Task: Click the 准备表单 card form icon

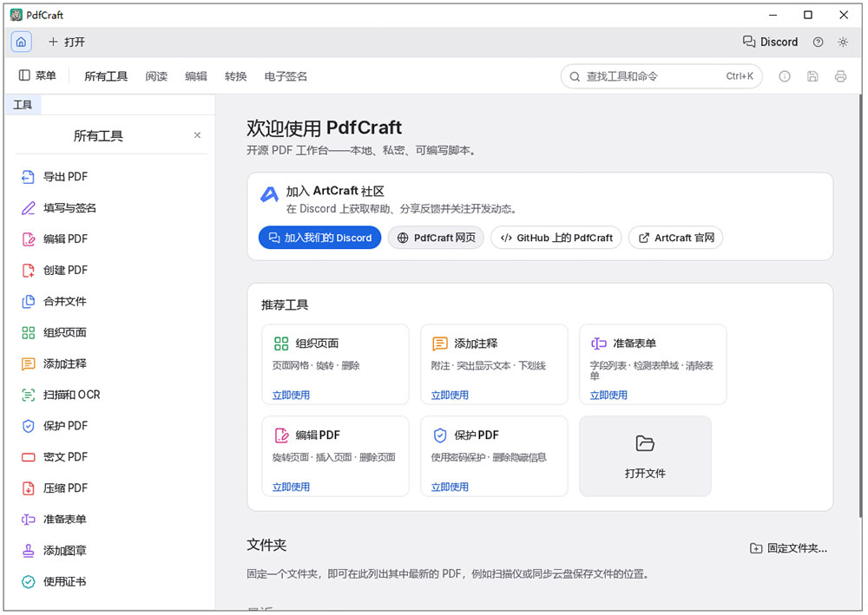Action: click(599, 343)
